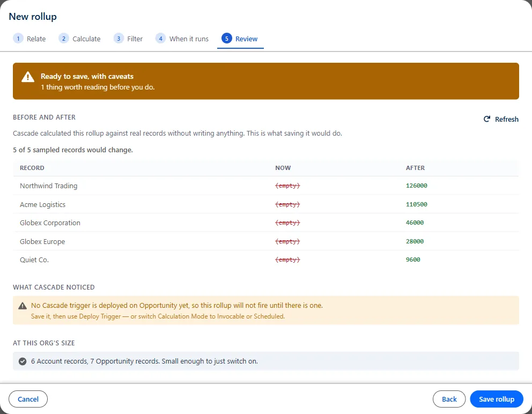Click the BEFORE AND AFTER section heading

click(44, 117)
